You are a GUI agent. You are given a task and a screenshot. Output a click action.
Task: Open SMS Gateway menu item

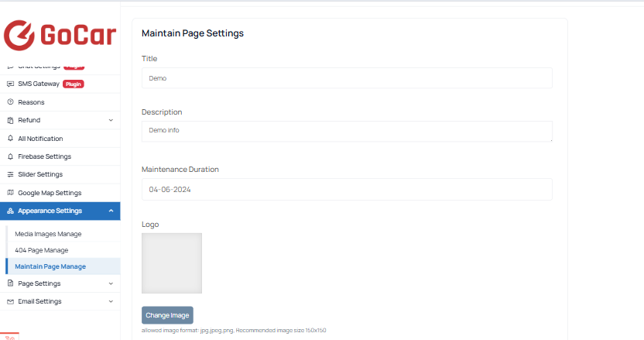60,84
